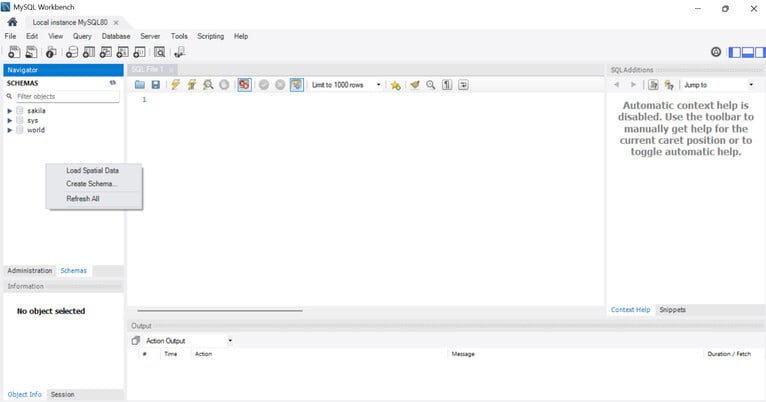Switch to the Schemas tab

pyautogui.click(x=74, y=271)
